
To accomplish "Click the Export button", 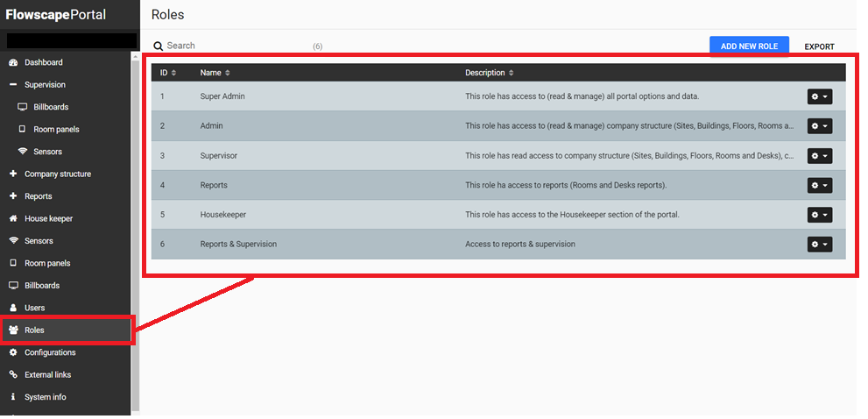I will 819,47.
